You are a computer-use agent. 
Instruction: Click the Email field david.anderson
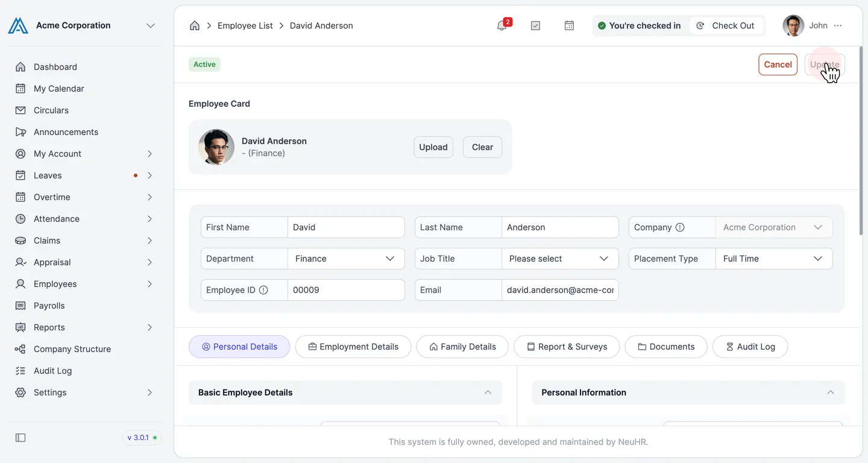560,290
